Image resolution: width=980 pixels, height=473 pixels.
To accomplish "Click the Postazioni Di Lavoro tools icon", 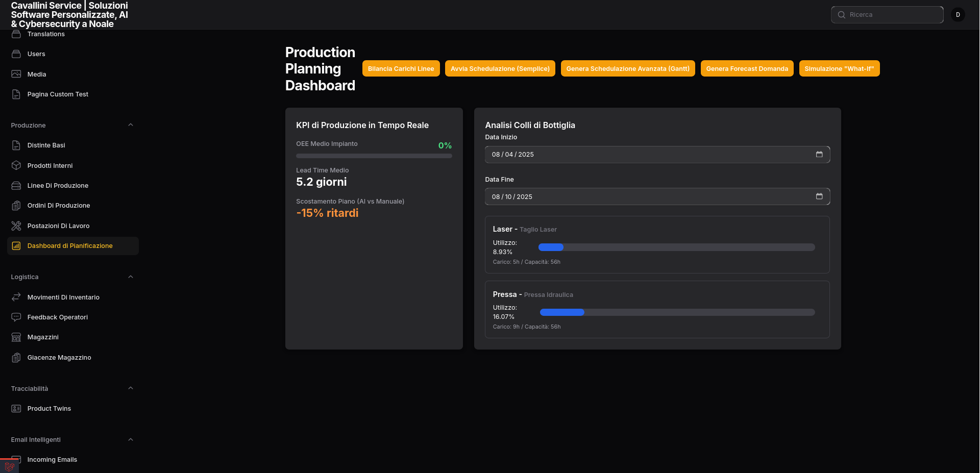I will tap(16, 226).
